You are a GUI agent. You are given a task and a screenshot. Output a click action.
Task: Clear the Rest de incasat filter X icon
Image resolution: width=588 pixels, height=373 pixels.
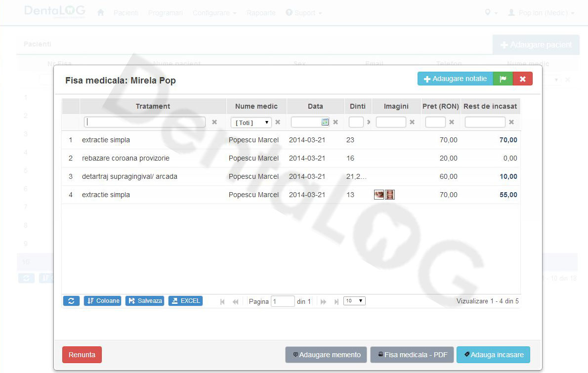point(511,122)
